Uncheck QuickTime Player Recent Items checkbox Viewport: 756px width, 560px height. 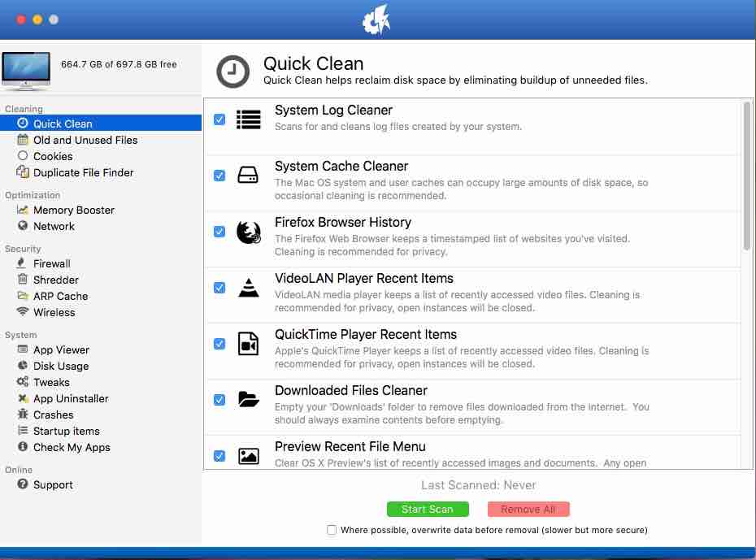click(x=219, y=344)
